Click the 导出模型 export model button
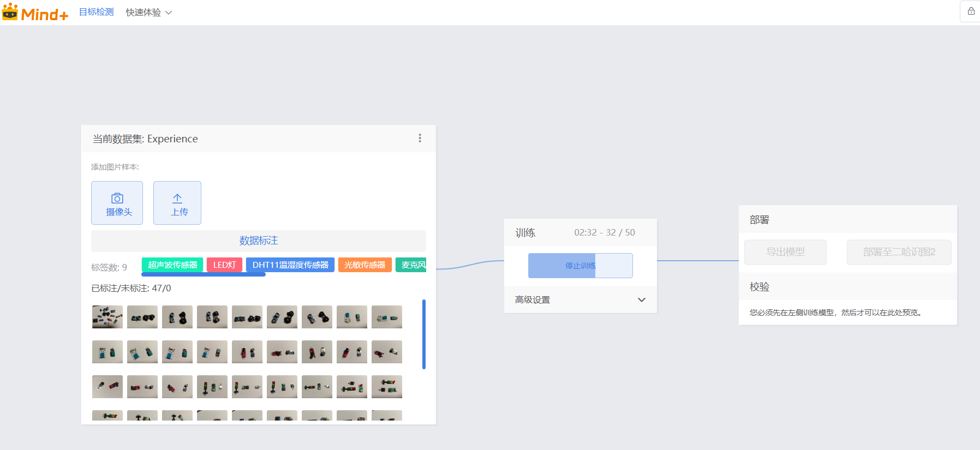 [785, 252]
